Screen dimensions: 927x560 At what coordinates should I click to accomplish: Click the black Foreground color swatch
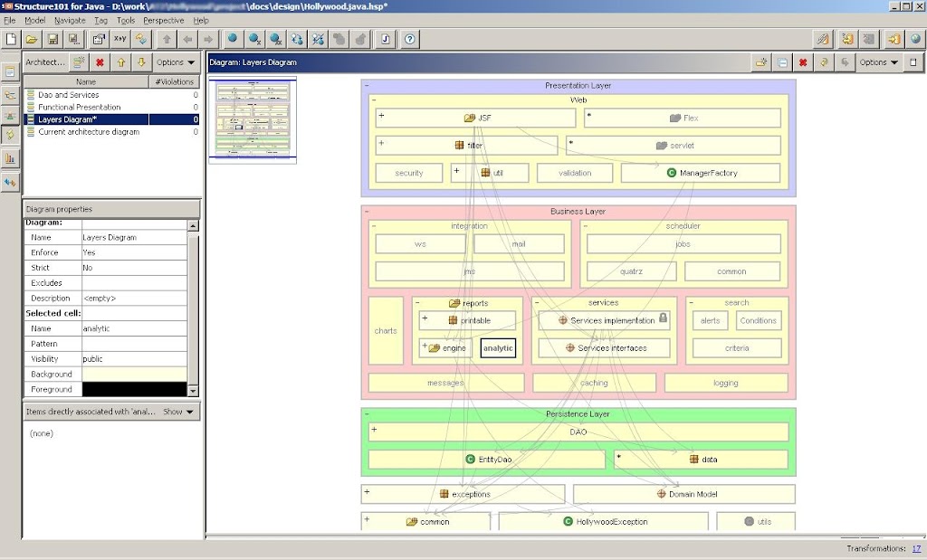click(x=134, y=389)
